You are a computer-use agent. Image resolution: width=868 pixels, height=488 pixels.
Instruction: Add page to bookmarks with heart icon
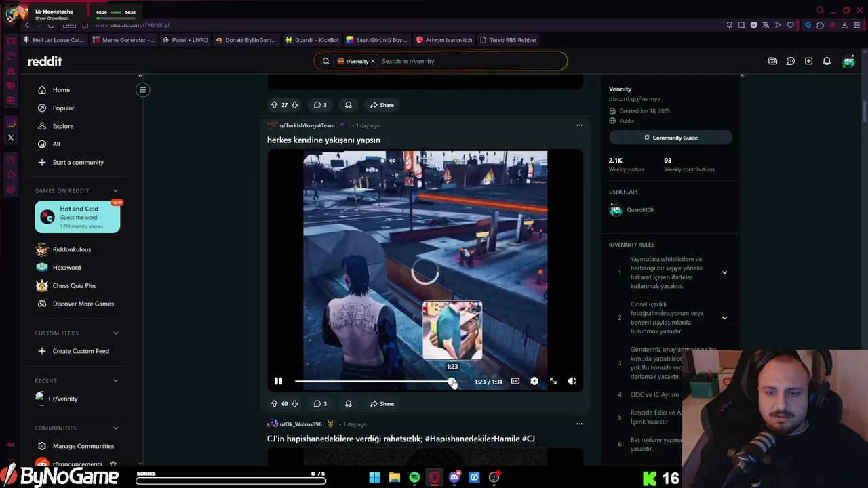(x=790, y=25)
